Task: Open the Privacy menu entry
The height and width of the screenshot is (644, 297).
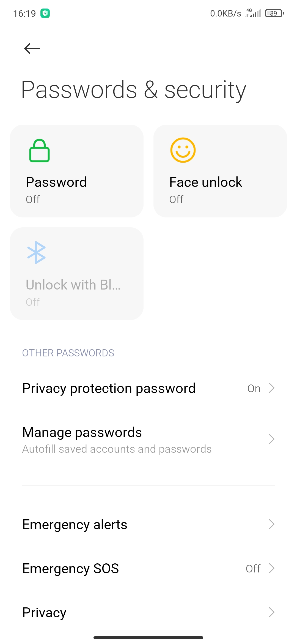Action: pos(148,612)
